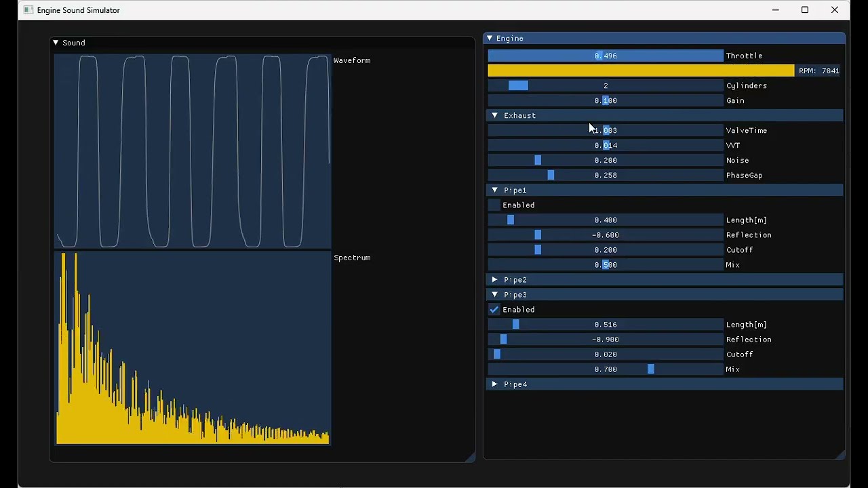Click the Pipe1 Reflection slider

606,235
